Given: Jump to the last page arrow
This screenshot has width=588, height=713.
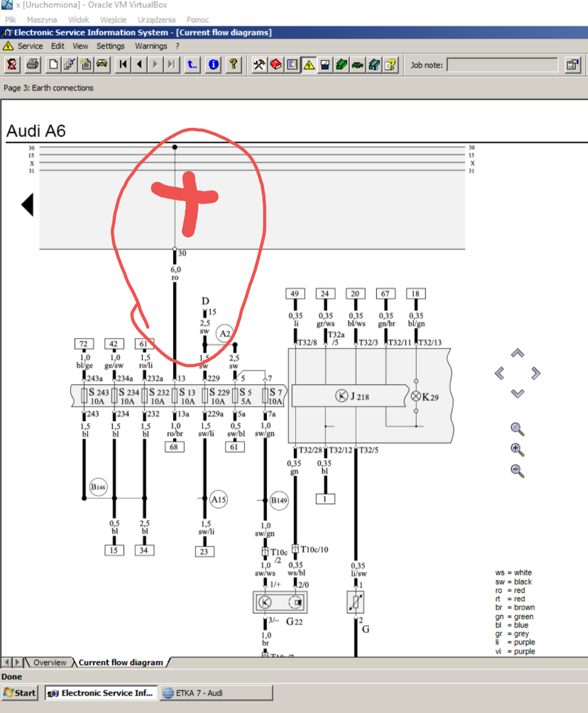Looking at the screenshot, I should 172,65.
